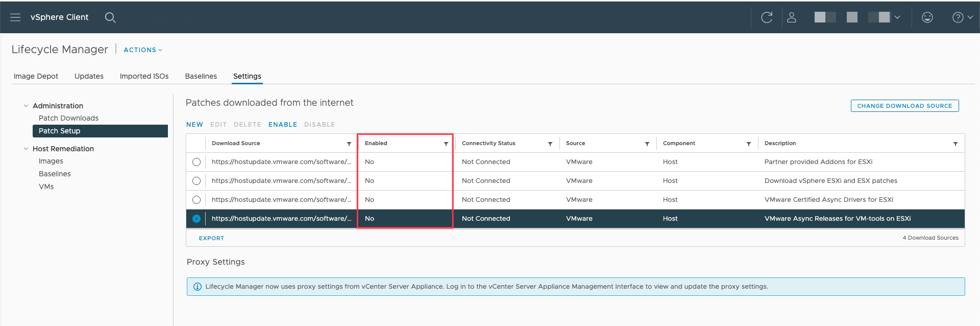Screen dimensions: 980x326
Task: Click NEW download source action
Action: pyautogui.click(x=194, y=125)
